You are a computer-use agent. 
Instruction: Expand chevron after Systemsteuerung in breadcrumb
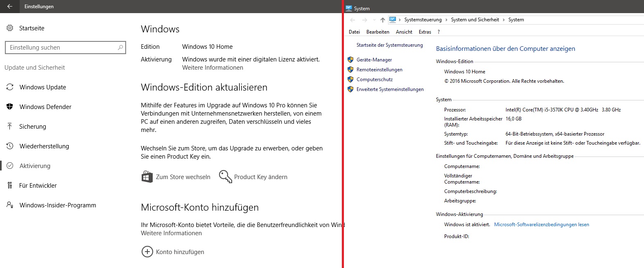coord(446,20)
